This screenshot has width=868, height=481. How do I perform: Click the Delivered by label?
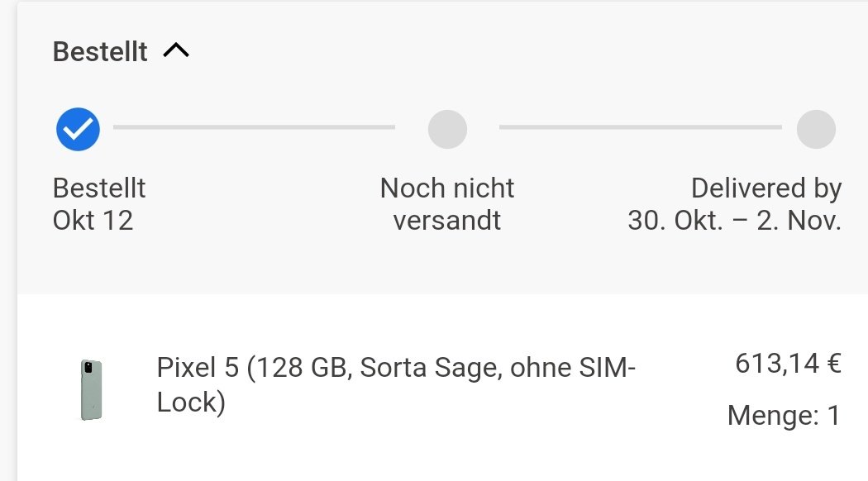765,188
